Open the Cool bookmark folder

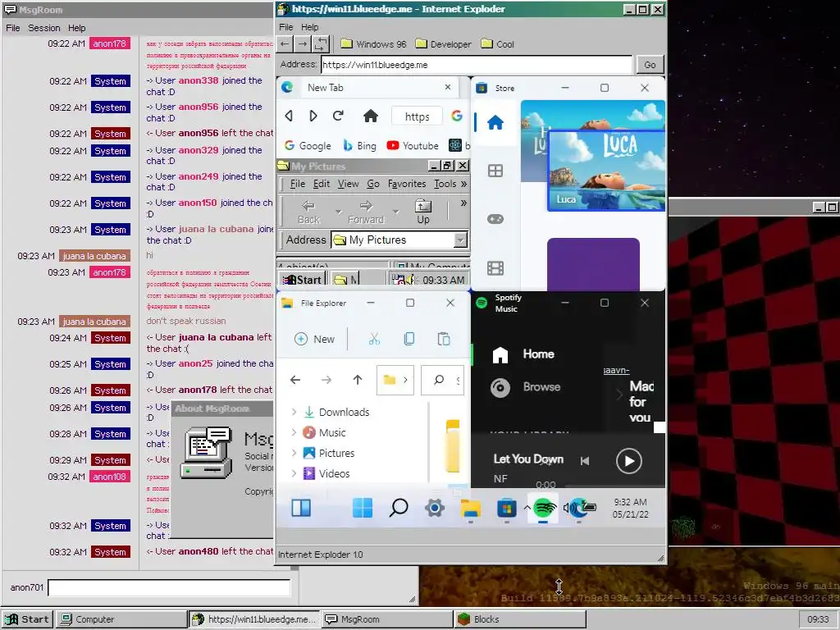click(497, 44)
